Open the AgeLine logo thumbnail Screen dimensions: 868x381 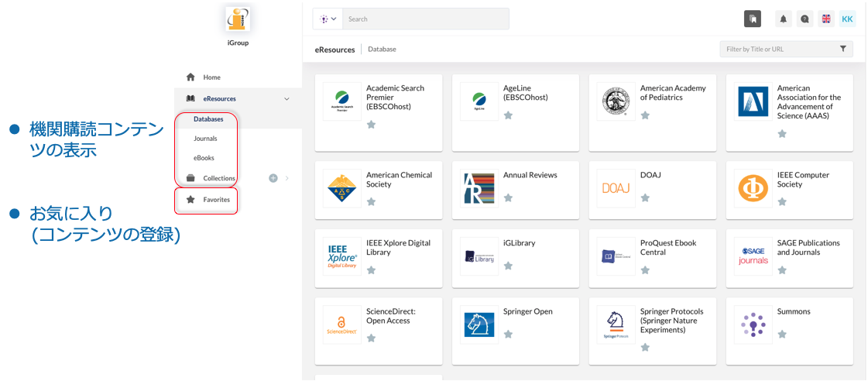479,101
